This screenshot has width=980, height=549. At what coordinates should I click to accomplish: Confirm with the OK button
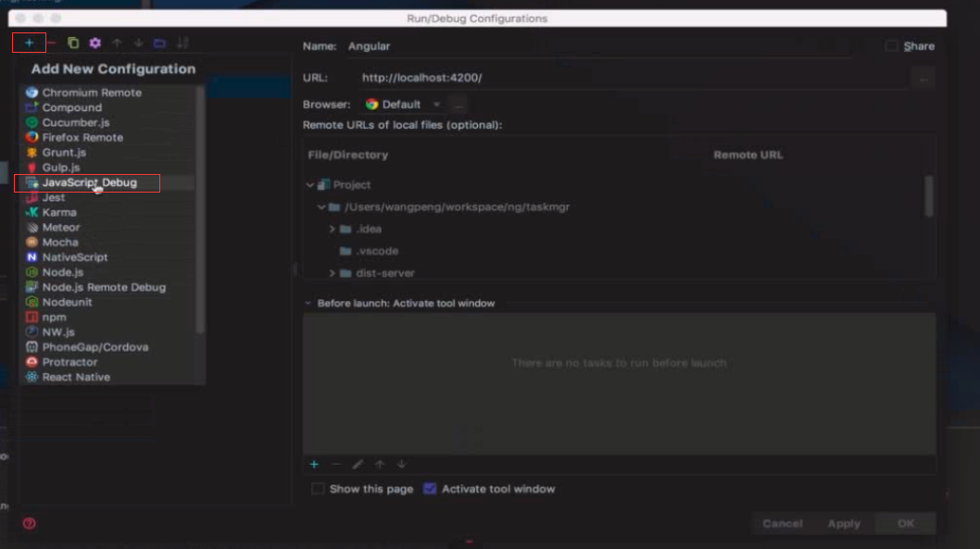click(906, 523)
